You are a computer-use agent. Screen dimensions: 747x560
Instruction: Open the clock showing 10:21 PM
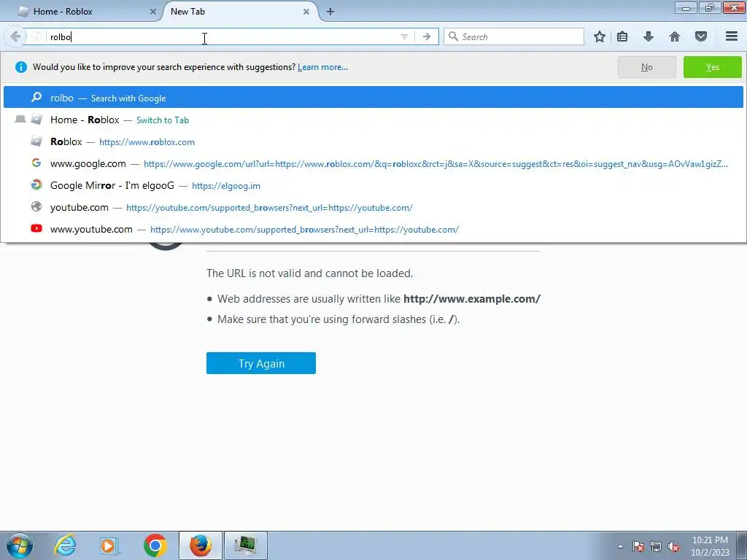(x=710, y=546)
